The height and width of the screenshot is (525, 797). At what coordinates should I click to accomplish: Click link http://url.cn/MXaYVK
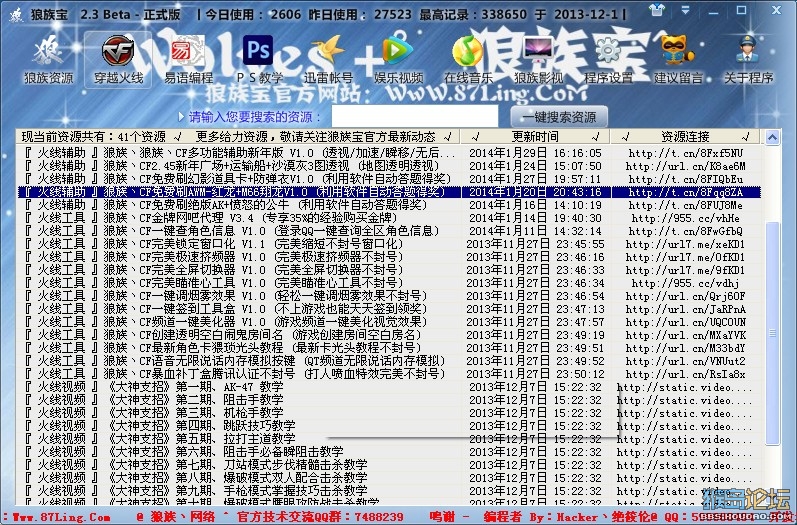[686, 335]
